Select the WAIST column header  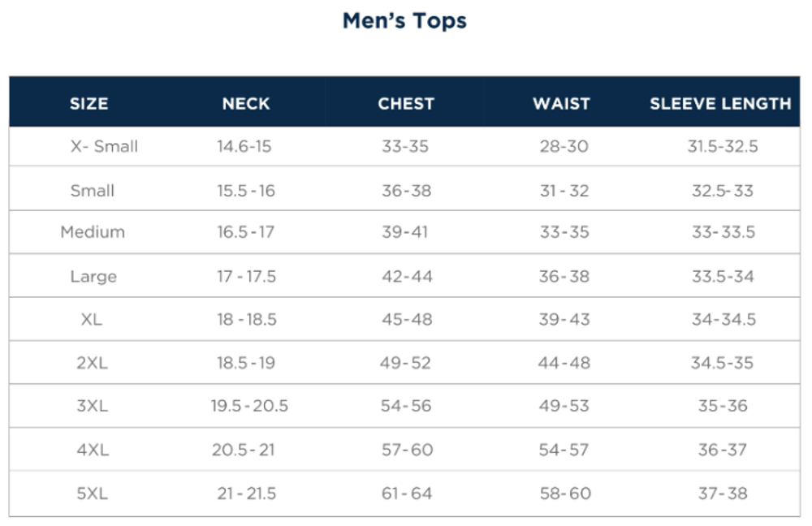coord(561,104)
